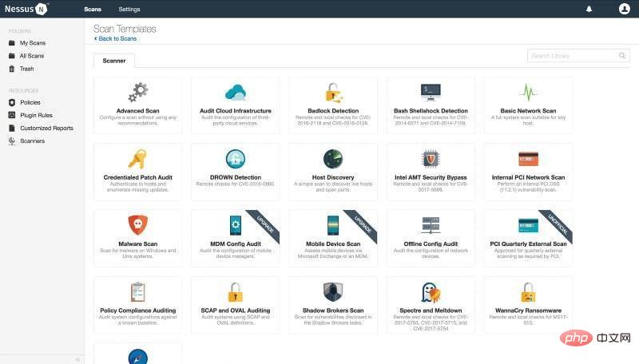Image resolution: width=639 pixels, height=364 pixels.
Task: Open the Internal PCI Network Scan card icon
Action: pos(528,159)
